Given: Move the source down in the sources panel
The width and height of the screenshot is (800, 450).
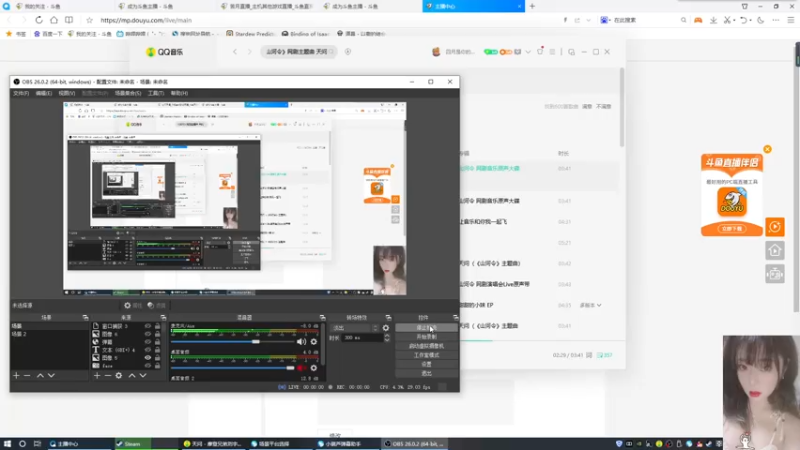Looking at the screenshot, I should click(x=143, y=376).
